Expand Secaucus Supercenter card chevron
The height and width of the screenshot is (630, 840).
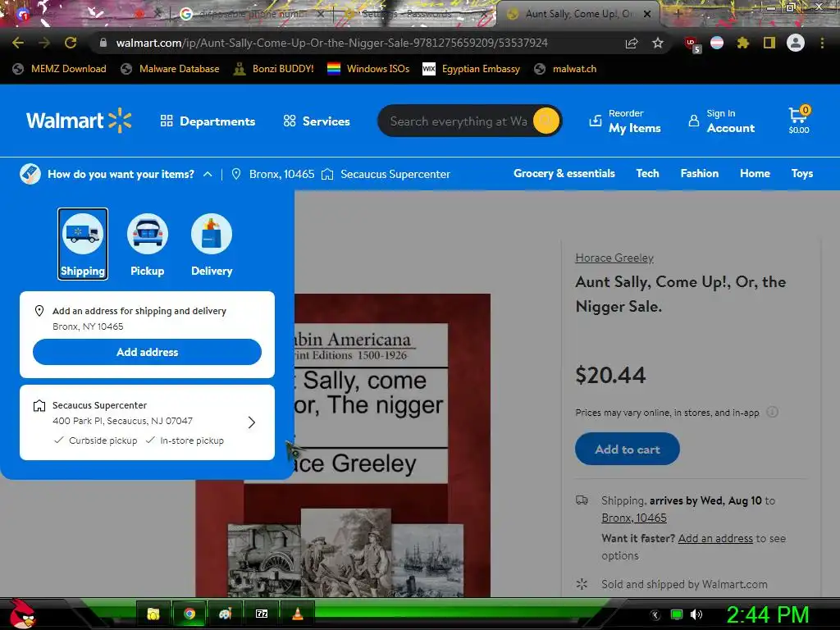(x=252, y=422)
